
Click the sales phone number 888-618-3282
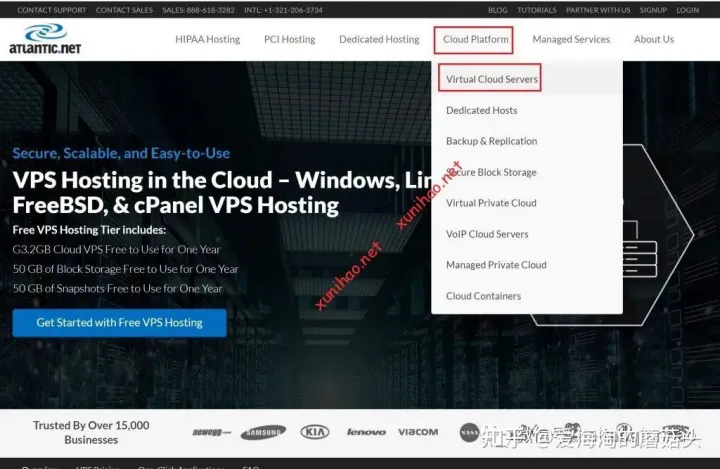(198, 10)
